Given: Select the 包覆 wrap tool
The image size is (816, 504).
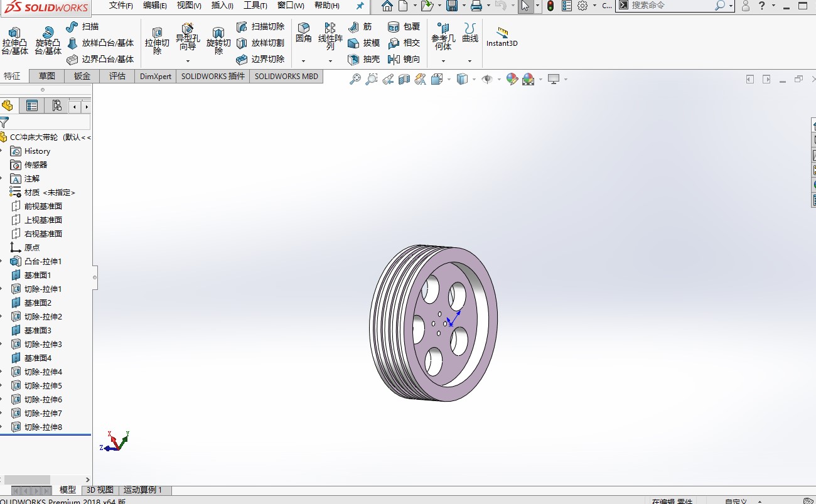Looking at the screenshot, I should pyautogui.click(x=404, y=27).
